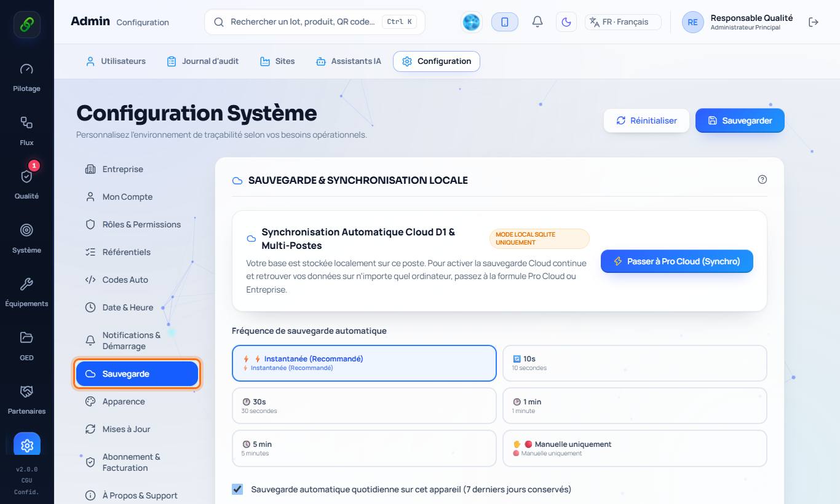
Task: Open Rôles & Permissions settings
Action: point(137,224)
